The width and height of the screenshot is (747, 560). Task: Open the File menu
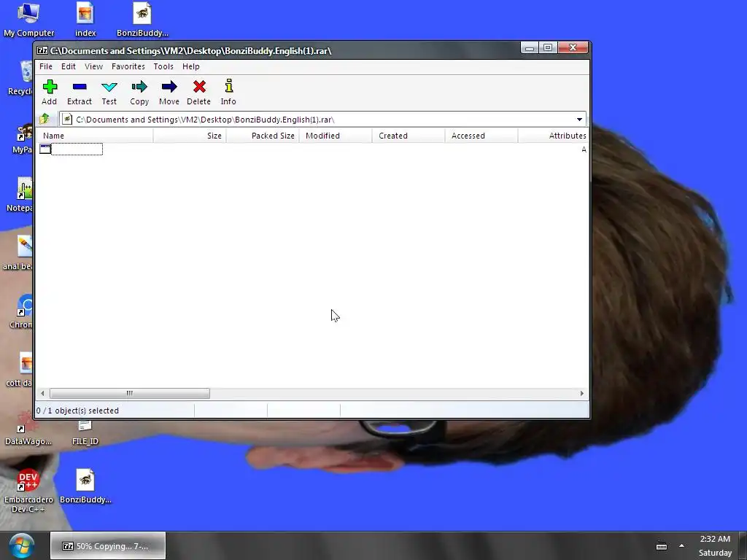click(46, 66)
